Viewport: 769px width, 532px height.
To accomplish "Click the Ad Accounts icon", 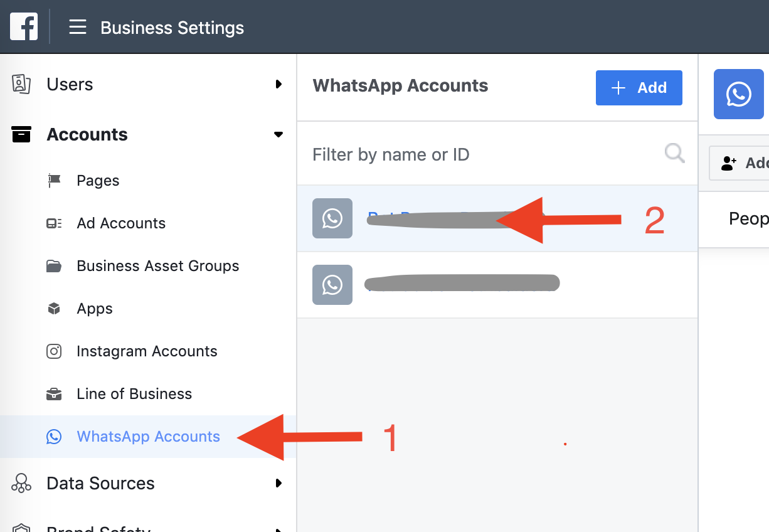I will pos(54,223).
